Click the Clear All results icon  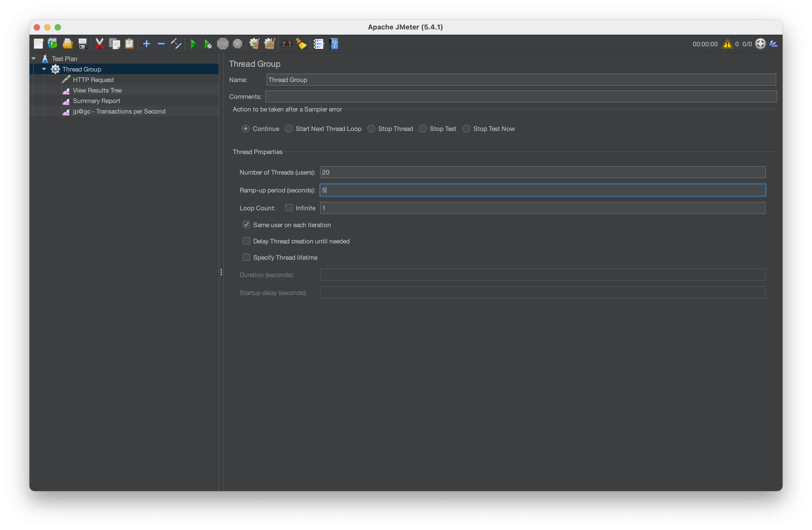269,44
